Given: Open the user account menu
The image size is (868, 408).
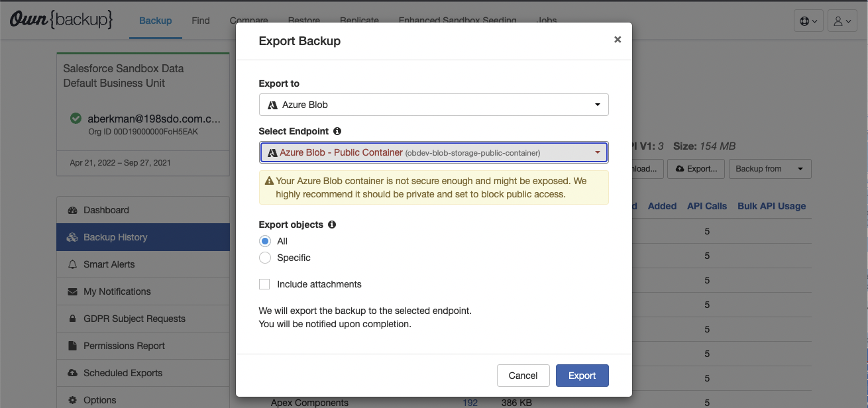Looking at the screenshot, I should click(x=843, y=21).
